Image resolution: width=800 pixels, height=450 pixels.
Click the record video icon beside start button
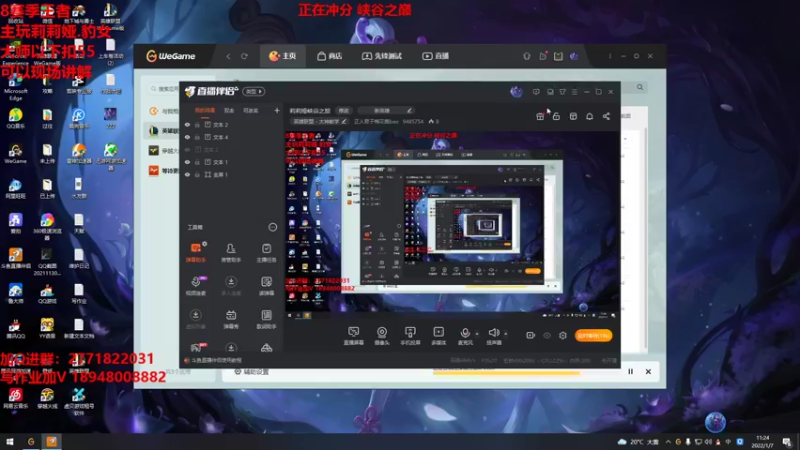531,335
